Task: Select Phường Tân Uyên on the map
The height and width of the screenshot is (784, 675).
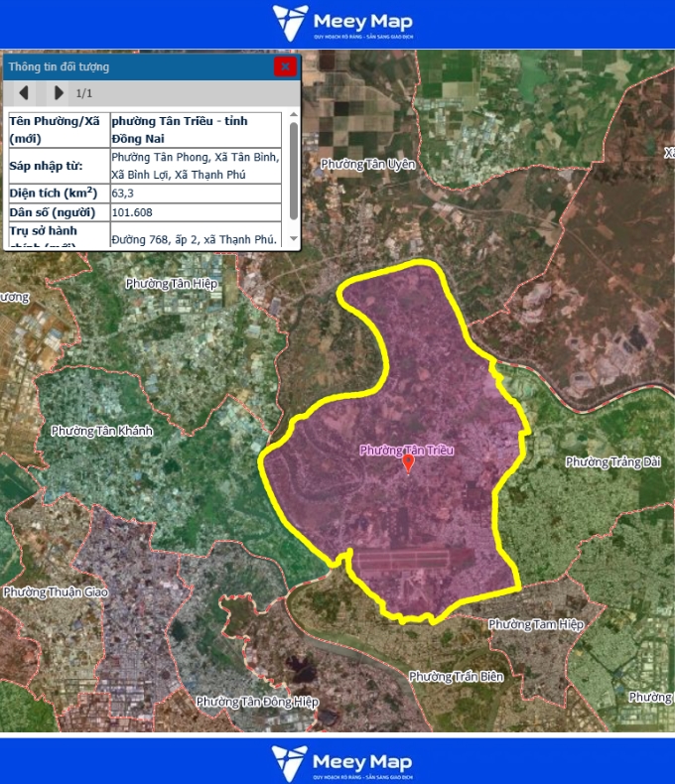Action: pyautogui.click(x=368, y=164)
